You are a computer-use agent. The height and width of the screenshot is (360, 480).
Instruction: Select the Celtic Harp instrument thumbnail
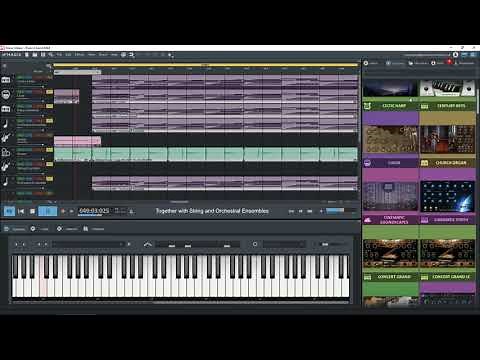coord(390,88)
